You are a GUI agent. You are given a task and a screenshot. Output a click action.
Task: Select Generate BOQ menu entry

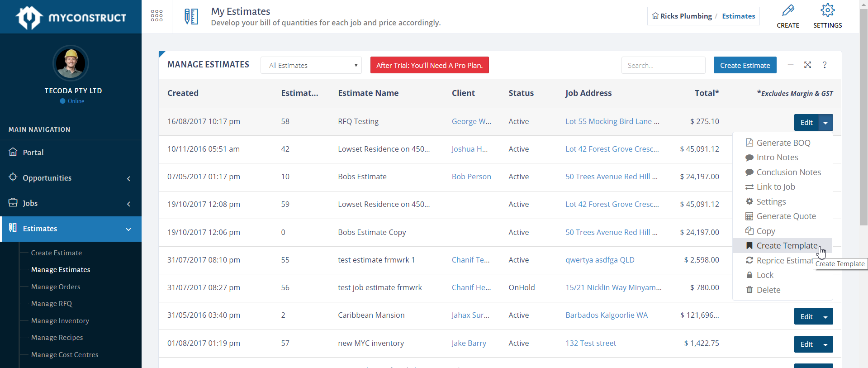click(x=783, y=143)
